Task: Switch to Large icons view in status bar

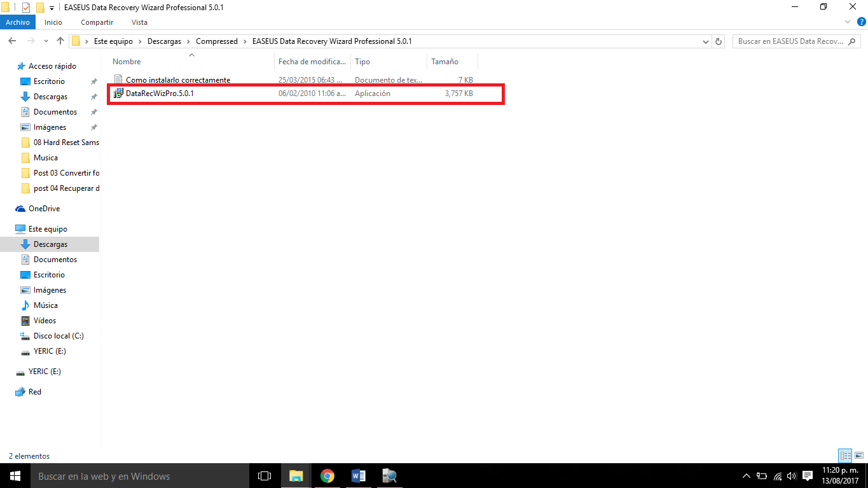Action: pos(859,456)
